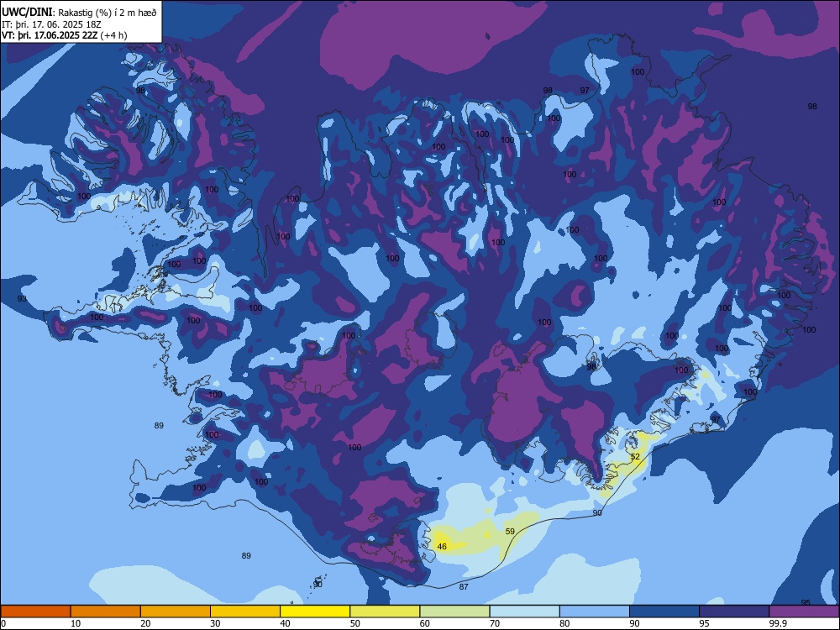Image resolution: width=840 pixels, height=630 pixels.
Task: Click the legend tick label 60
Action: (x=425, y=623)
